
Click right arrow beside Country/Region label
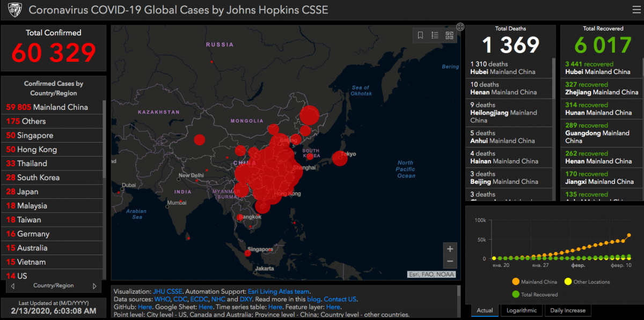tap(94, 286)
